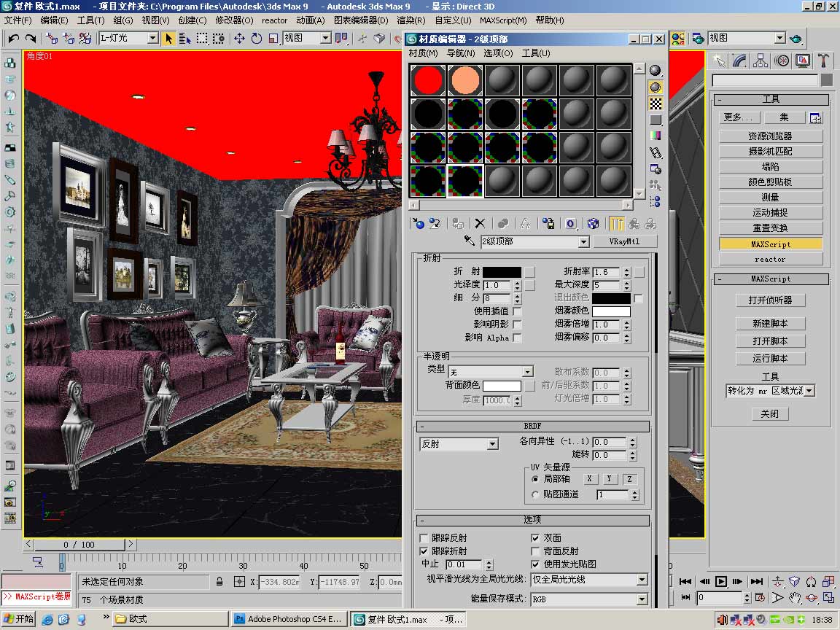The image size is (840, 630).
Task: Click VRayMtl material type button
Action: (x=625, y=241)
